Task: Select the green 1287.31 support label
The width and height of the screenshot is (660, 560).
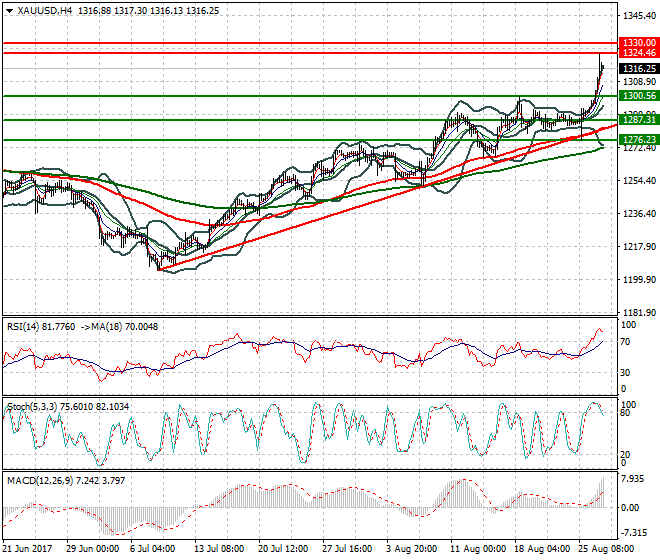Action: (x=639, y=120)
